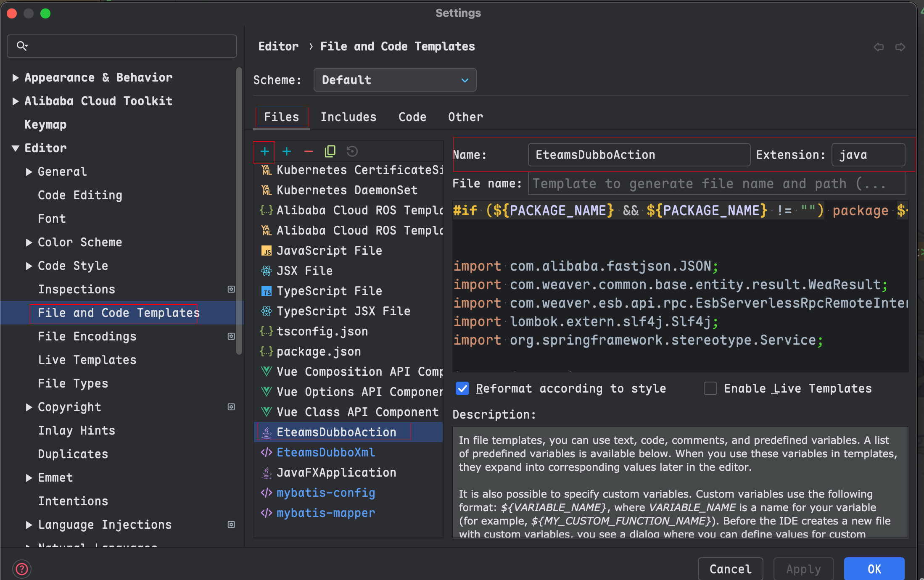
Task: Enable the Live Templates checkbox
Action: 710,388
